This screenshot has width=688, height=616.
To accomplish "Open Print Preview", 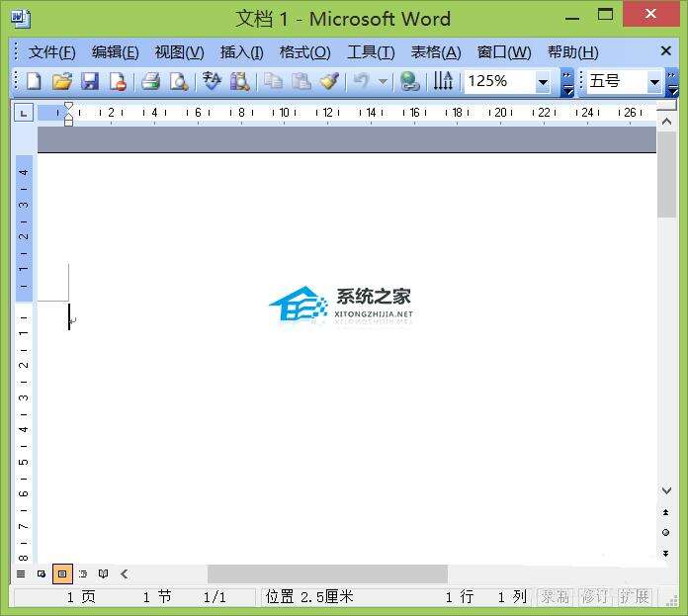I will (x=179, y=81).
